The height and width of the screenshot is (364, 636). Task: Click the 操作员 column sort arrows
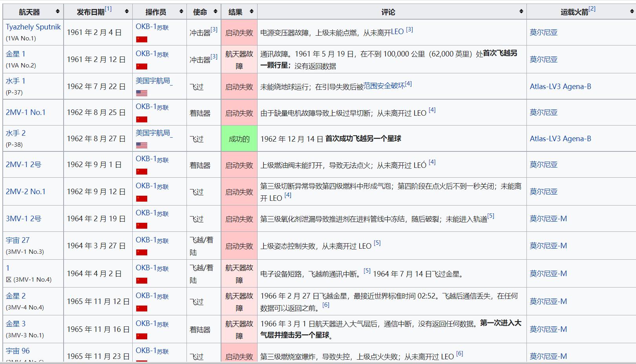181,12
